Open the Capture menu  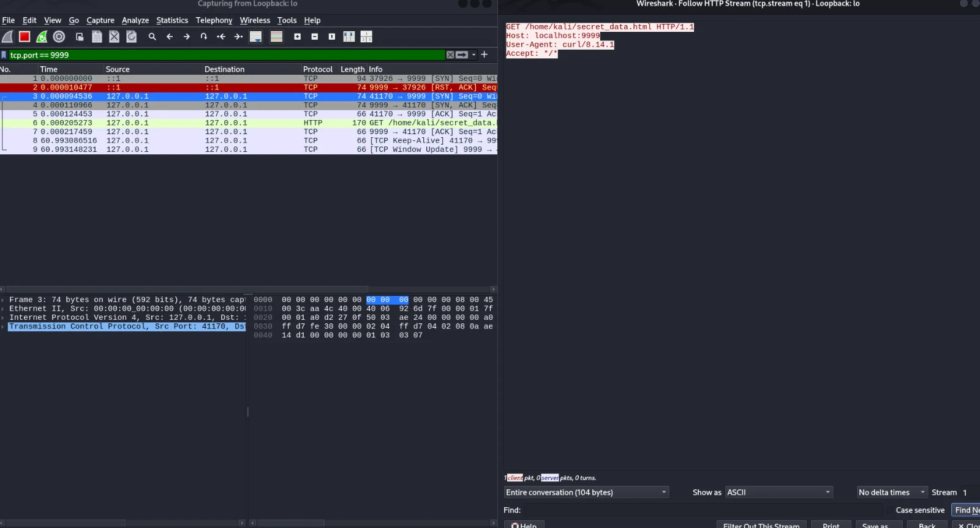[100, 20]
